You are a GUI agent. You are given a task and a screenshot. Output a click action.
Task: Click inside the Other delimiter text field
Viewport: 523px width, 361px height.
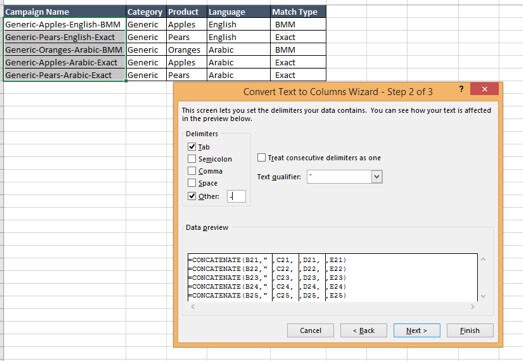(236, 197)
